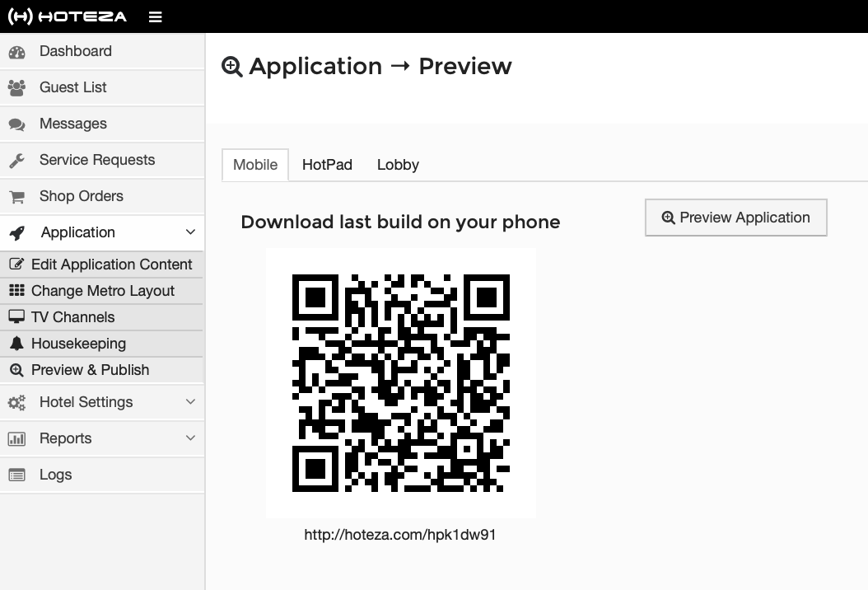The width and height of the screenshot is (868, 590).
Task: Open Housekeeping submenu item
Action: coord(102,344)
